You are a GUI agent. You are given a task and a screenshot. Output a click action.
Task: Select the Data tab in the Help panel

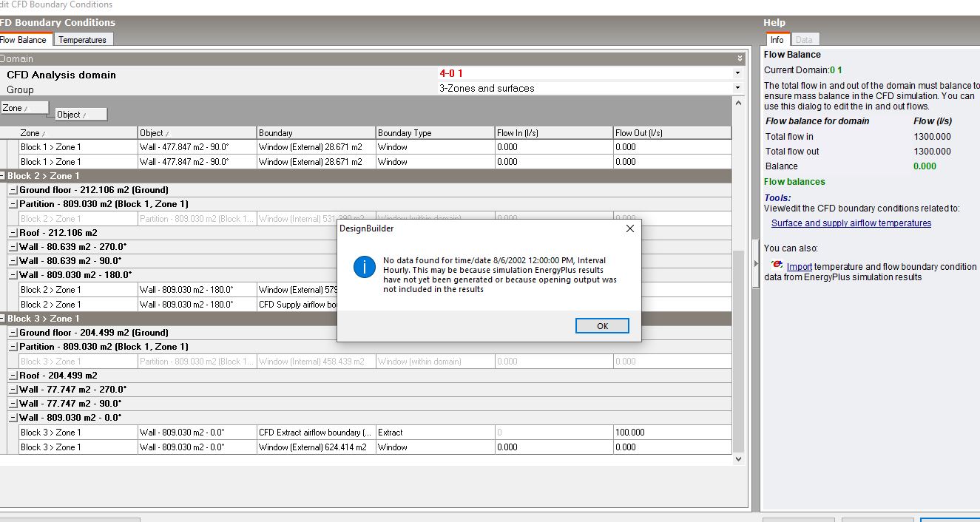point(804,40)
